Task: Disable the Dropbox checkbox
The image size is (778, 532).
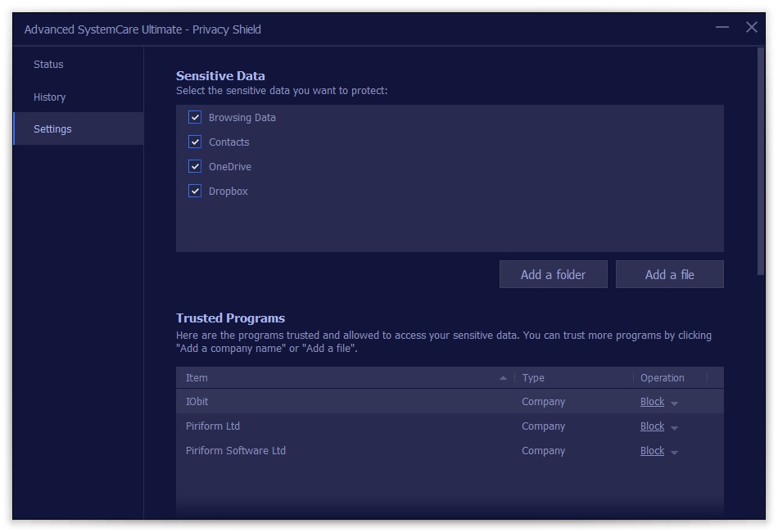Action: [x=195, y=191]
